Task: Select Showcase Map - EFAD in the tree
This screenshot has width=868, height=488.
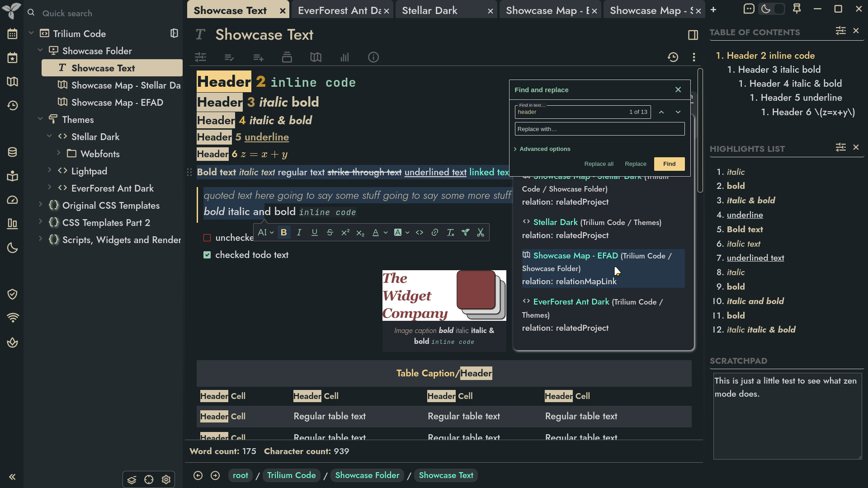Action: coord(117,103)
